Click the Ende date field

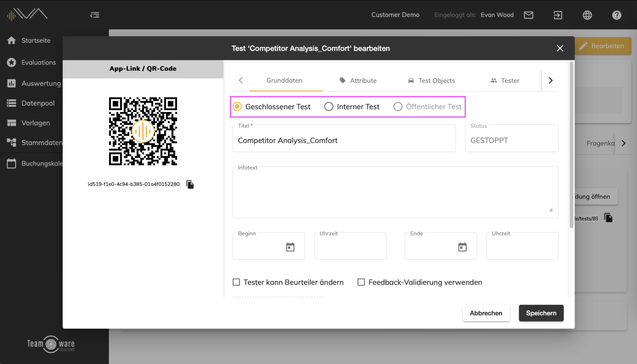coord(441,246)
